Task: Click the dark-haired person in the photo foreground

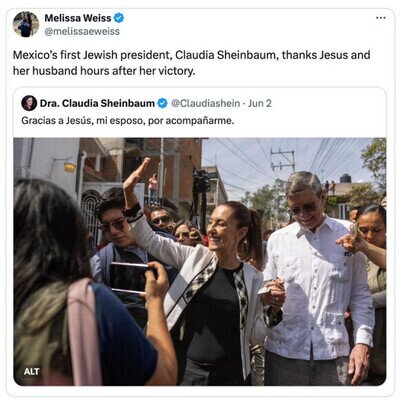Action: pos(80,287)
